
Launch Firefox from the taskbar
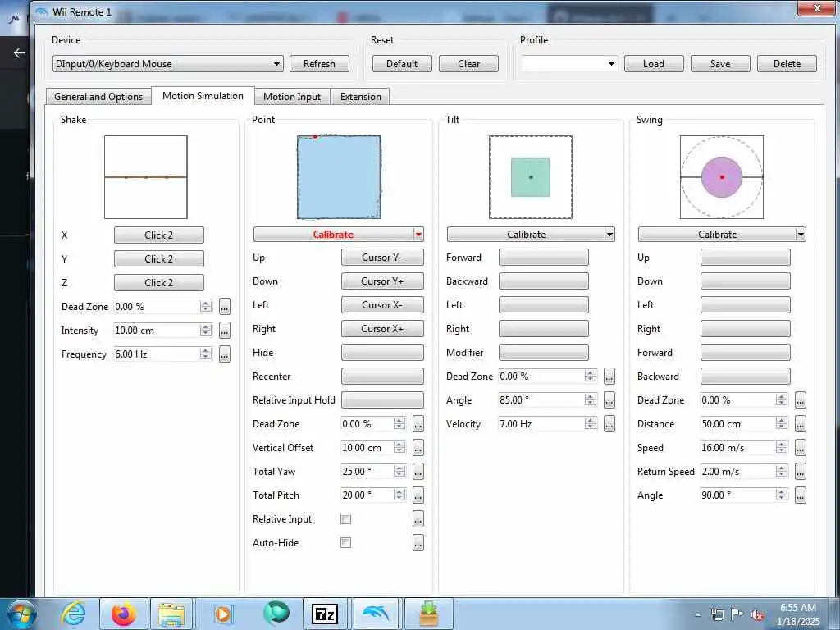[123, 614]
